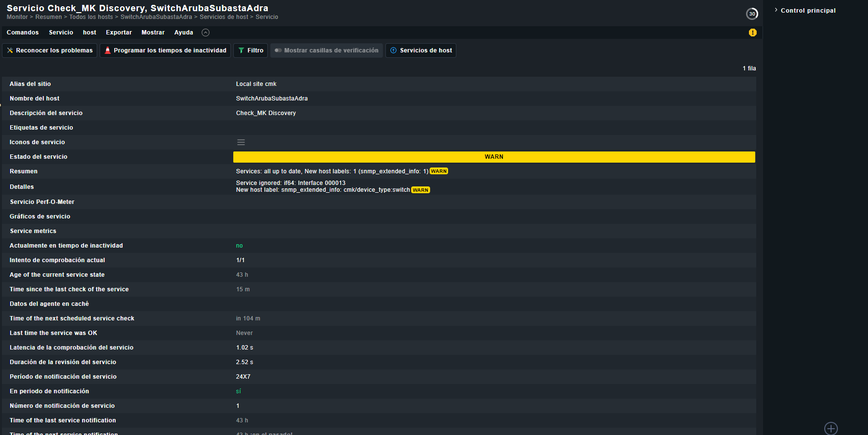Open the service icons hamburger menu
Screen dimensions: 868x435
click(241, 142)
